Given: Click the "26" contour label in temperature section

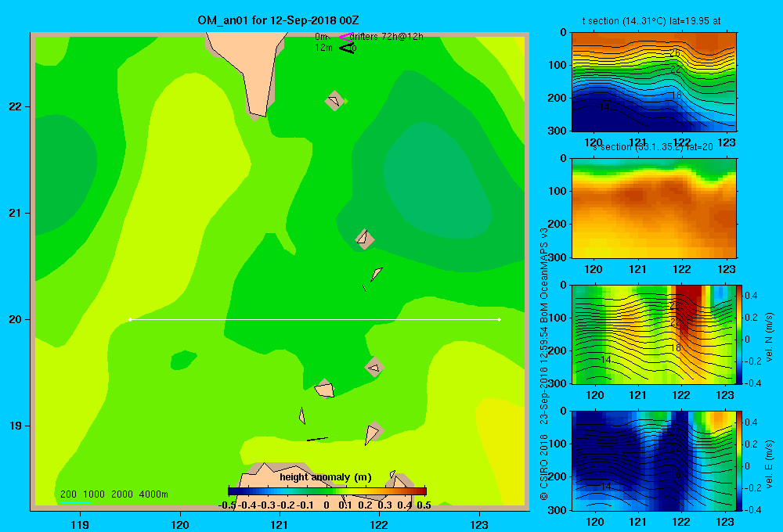Looking at the screenshot, I should (675, 53).
